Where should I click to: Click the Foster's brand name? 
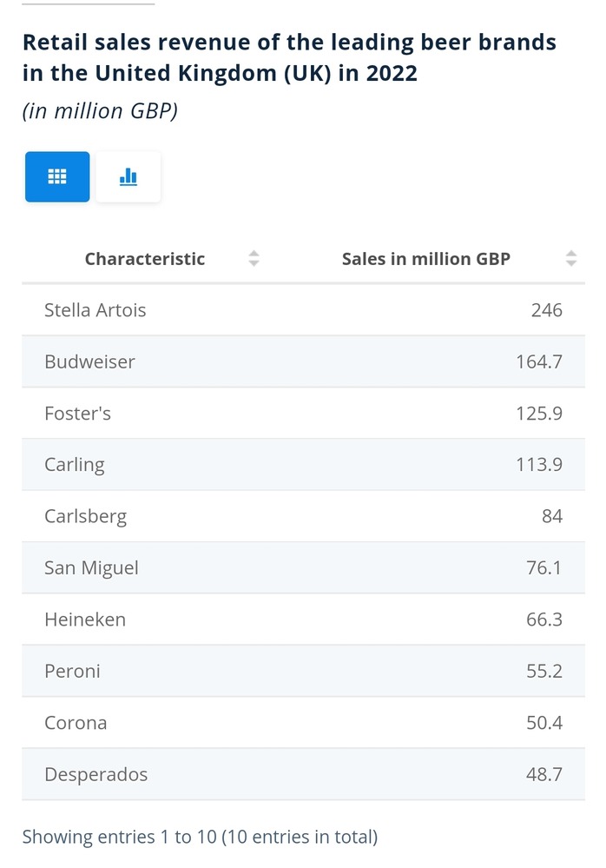[77, 414]
